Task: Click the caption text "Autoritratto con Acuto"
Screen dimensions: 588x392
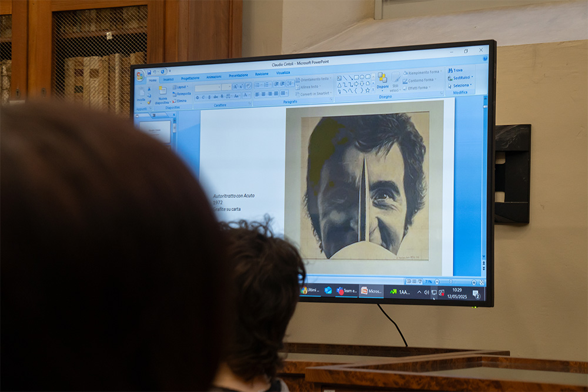Action: [x=233, y=196]
